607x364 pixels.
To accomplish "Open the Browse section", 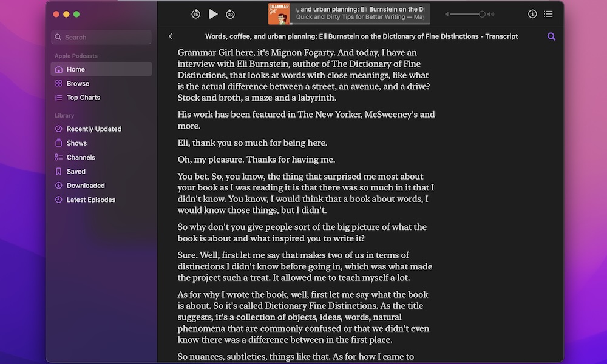I will 101,84.
